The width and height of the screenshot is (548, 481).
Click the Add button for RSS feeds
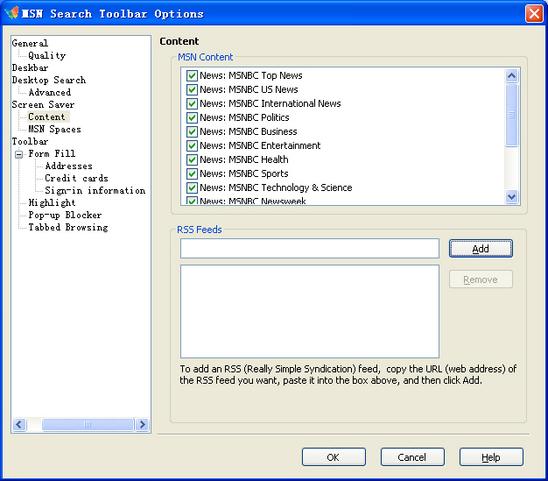pyautogui.click(x=481, y=249)
